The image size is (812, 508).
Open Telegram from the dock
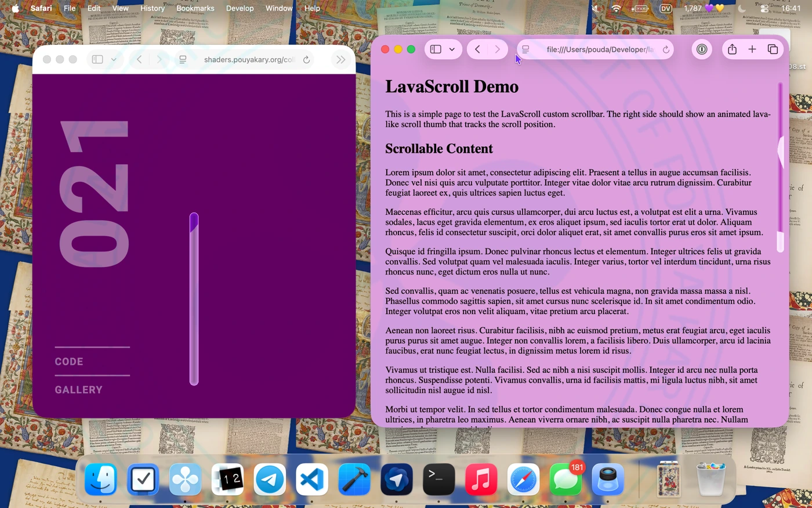(x=270, y=480)
